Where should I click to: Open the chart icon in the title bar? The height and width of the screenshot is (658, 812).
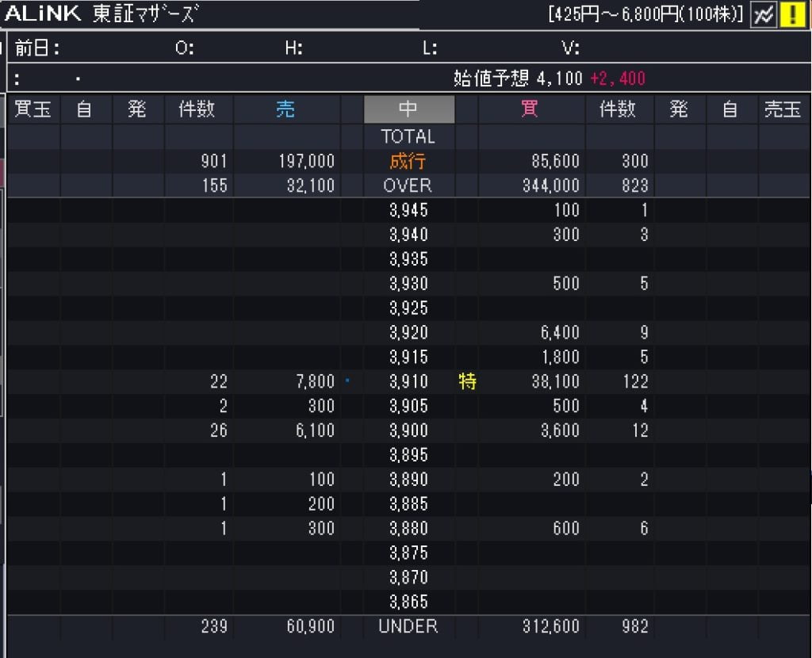click(x=763, y=15)
